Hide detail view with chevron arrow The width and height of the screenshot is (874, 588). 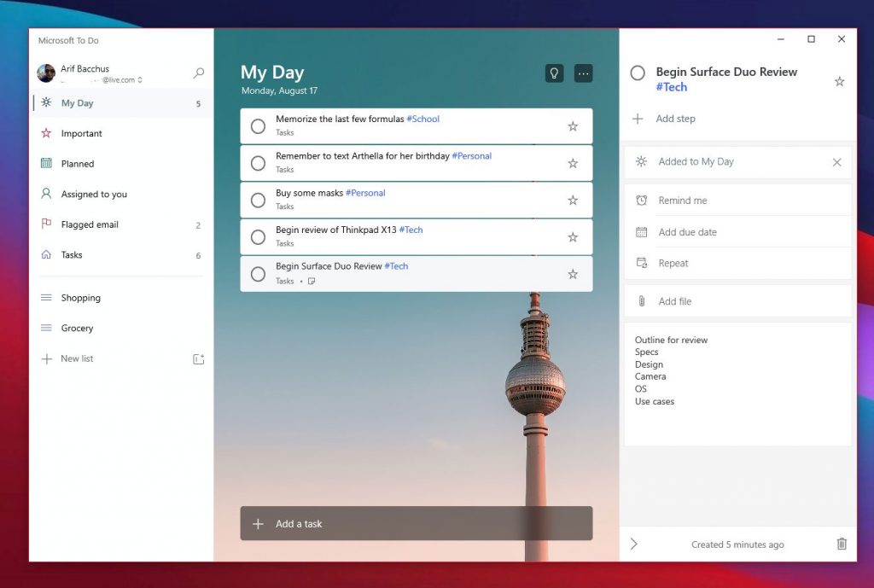tap(634, 544)
